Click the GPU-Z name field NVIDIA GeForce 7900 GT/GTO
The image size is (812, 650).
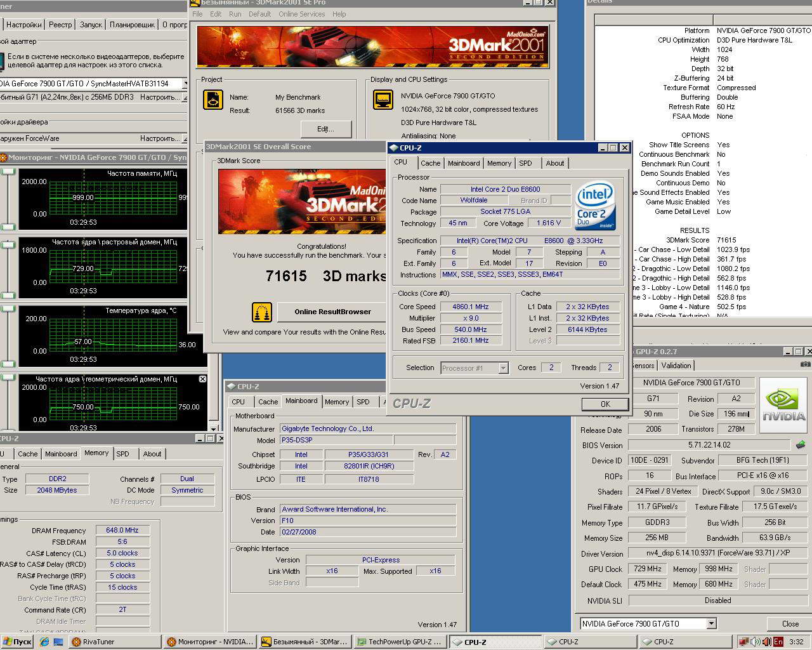pos(691,383)
